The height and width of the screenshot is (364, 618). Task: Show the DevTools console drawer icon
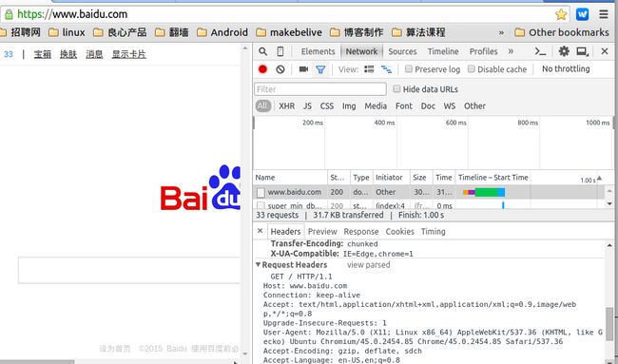[x=540, y=51]
